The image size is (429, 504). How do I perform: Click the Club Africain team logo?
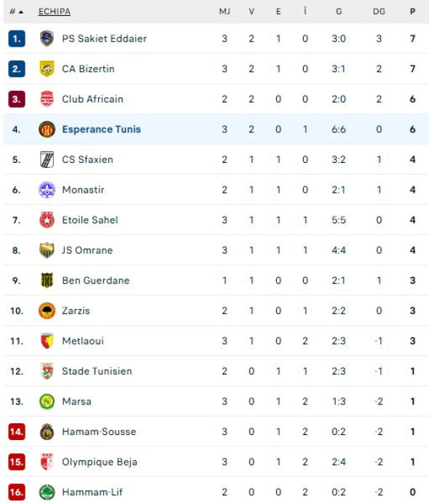point(47,99)
